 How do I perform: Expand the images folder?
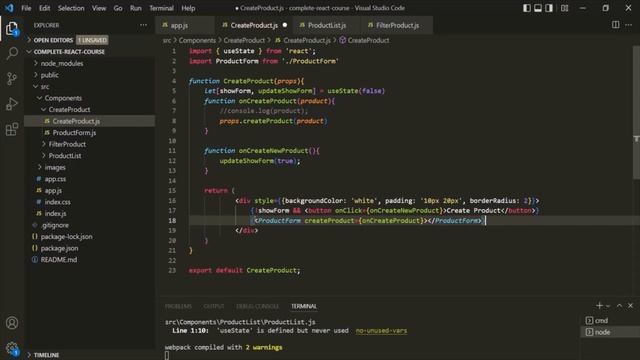click(90, 167)
